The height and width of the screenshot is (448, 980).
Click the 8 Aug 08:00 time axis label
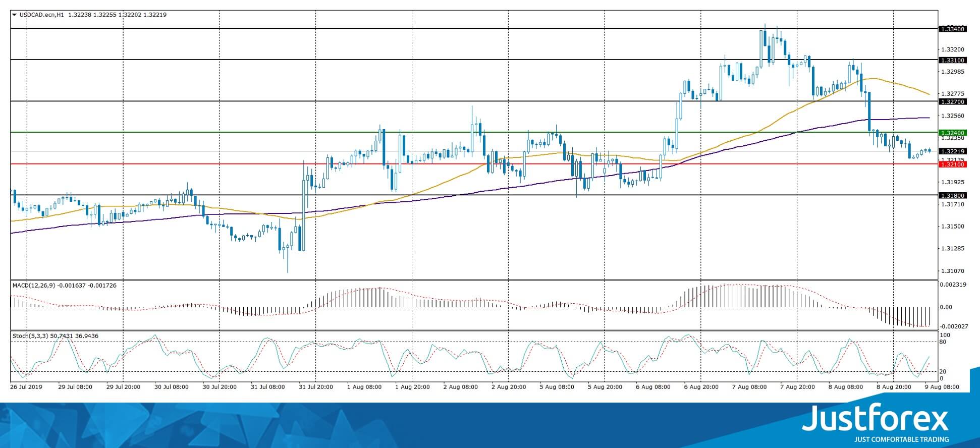(845, 387)
